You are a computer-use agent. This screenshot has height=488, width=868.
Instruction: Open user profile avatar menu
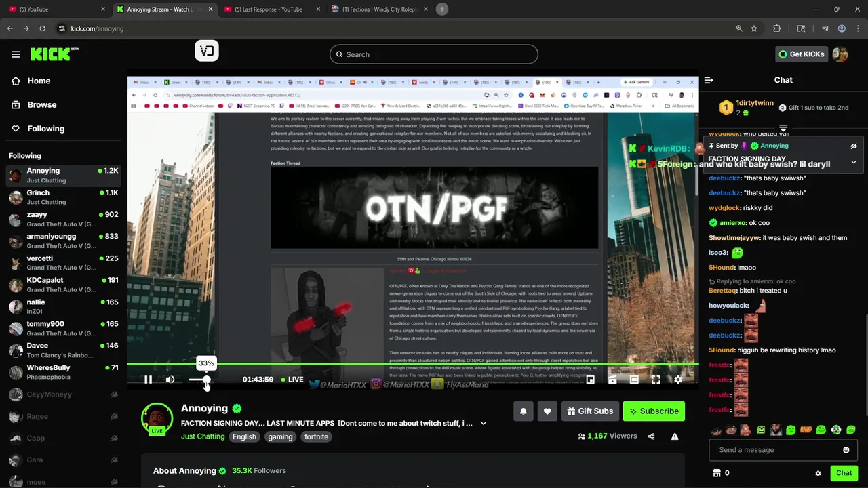click(840, 54)
